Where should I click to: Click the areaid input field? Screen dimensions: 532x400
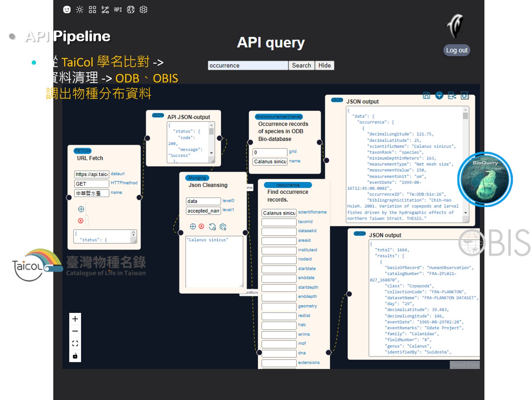279,241
